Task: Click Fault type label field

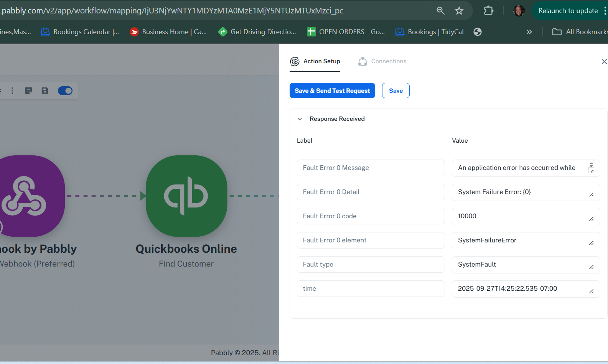Action: coord(371,264)
